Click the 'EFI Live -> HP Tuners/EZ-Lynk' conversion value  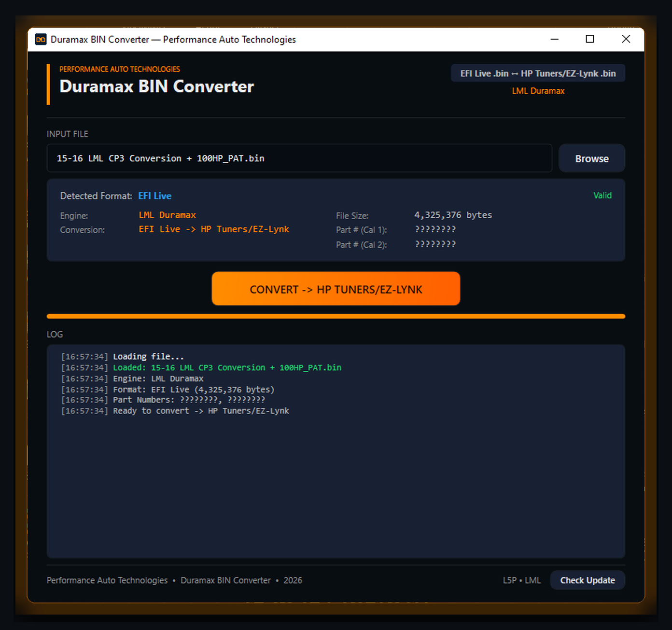[x=214, y=229]
